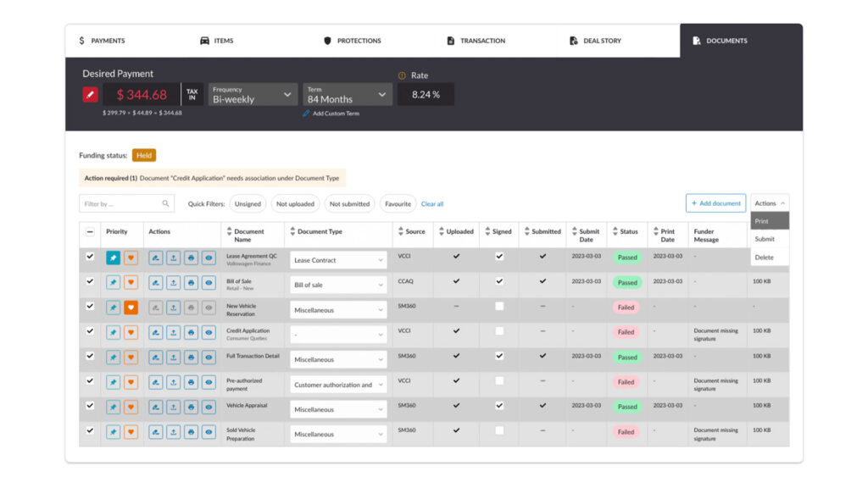Open Document Type dropdown for Credit Application

click(338, 335)
